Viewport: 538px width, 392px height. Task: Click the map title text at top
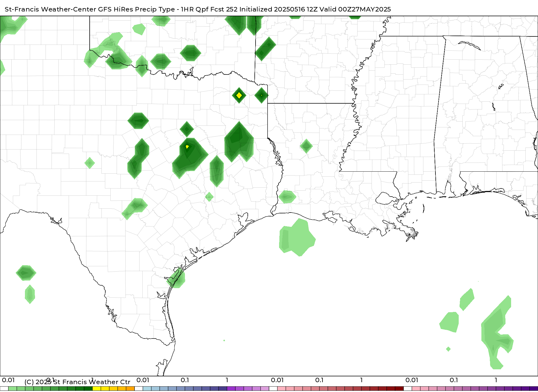(198, 9)
